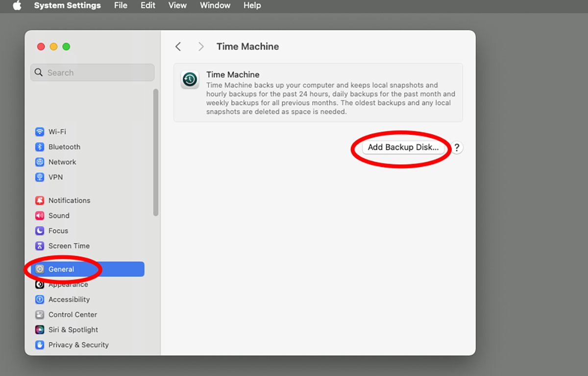Viewport: 588px width, 376px height.
Task: Click the Accessibility icon in sidebar
Action: [x=40, y=300]
